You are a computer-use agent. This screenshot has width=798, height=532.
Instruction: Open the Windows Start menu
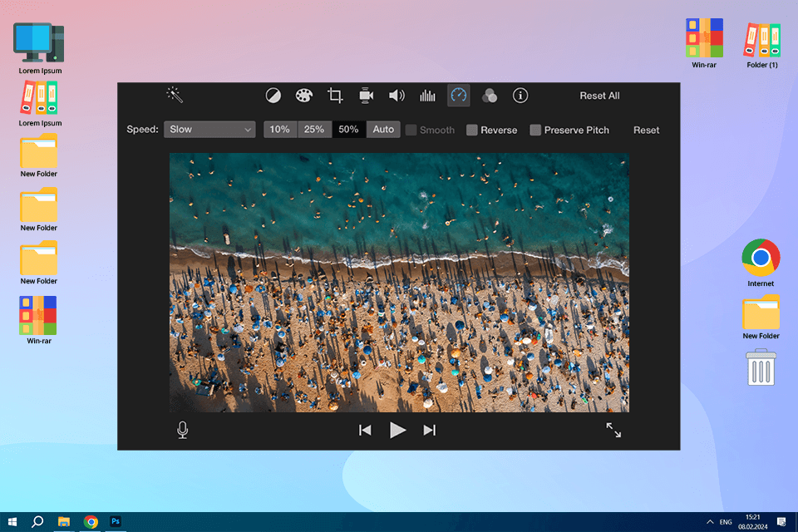coord(12,522)
